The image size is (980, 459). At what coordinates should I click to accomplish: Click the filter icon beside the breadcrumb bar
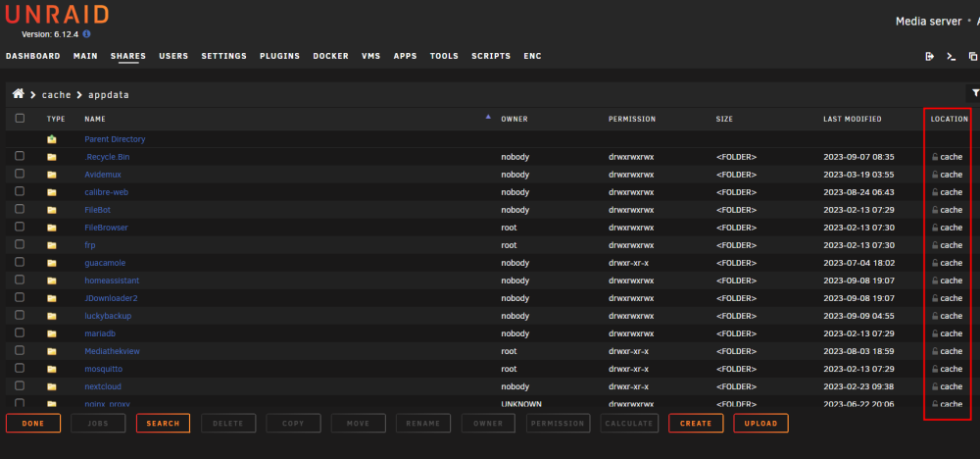pos(975,93)
